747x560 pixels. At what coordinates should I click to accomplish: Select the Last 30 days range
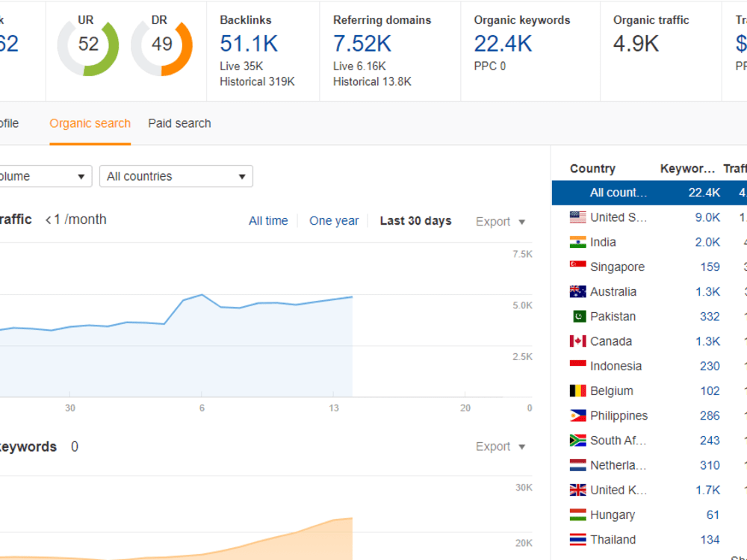415,221
